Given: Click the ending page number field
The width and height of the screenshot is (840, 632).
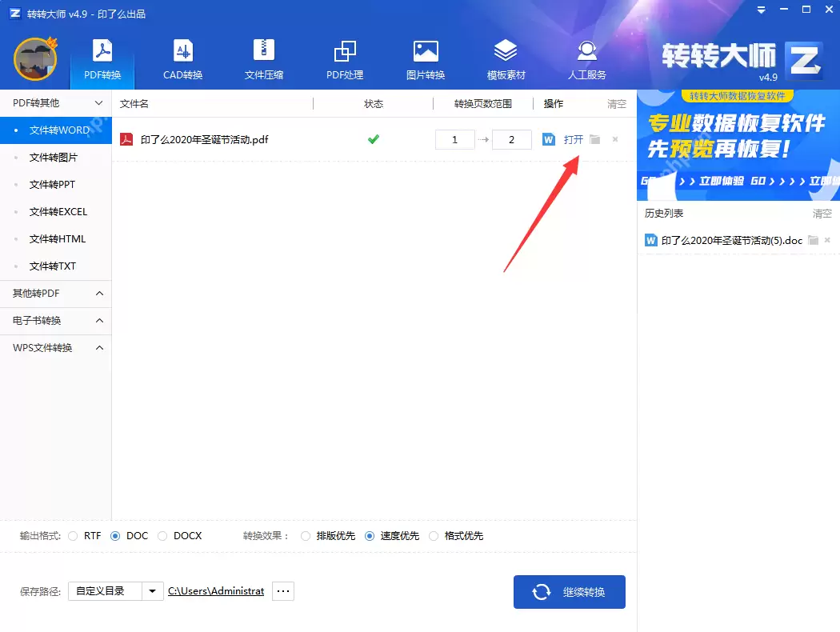Looking at the screenshot, I should pyautogui.click(x=511, y=139).
